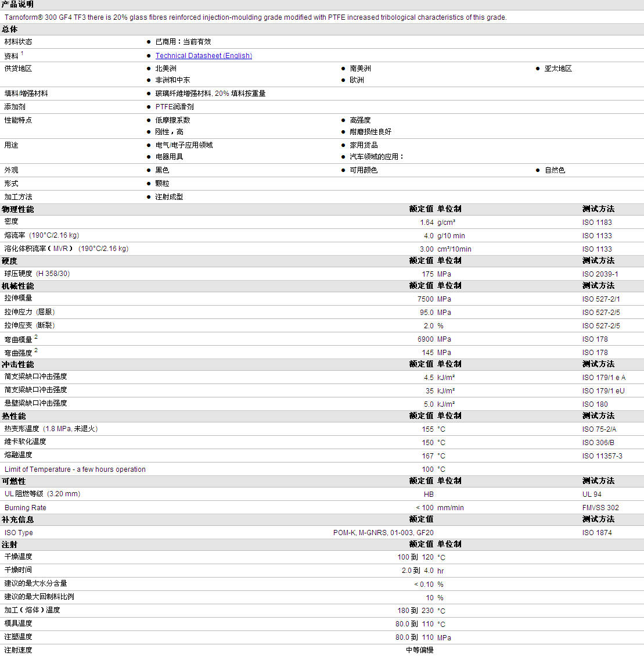The width and height of the screenshot is (644, 656).
Task: Click the ISO 179/1 eU test method
Action: pyautogui.click(x=603, y=392)
